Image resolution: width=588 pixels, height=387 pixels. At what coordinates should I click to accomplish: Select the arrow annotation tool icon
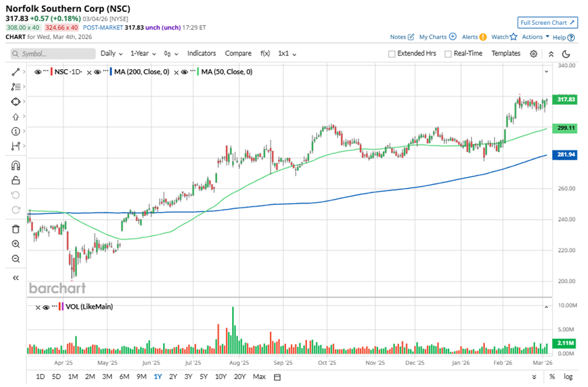16,117
